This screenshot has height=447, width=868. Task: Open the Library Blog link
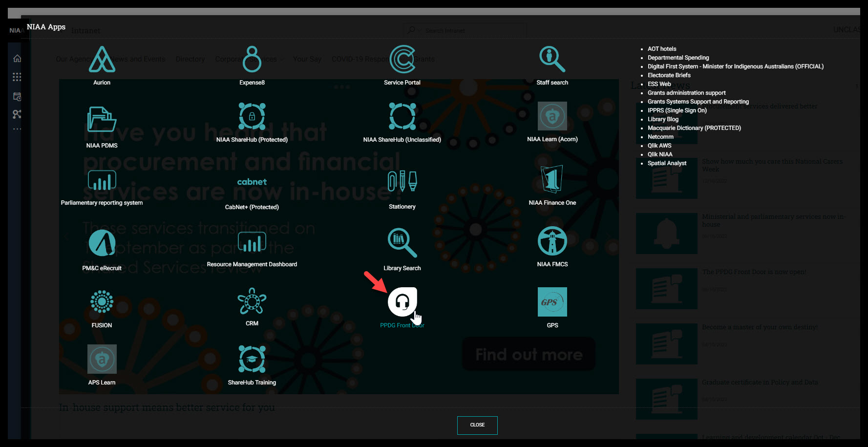pyautogui.click(x=663, y=119)
